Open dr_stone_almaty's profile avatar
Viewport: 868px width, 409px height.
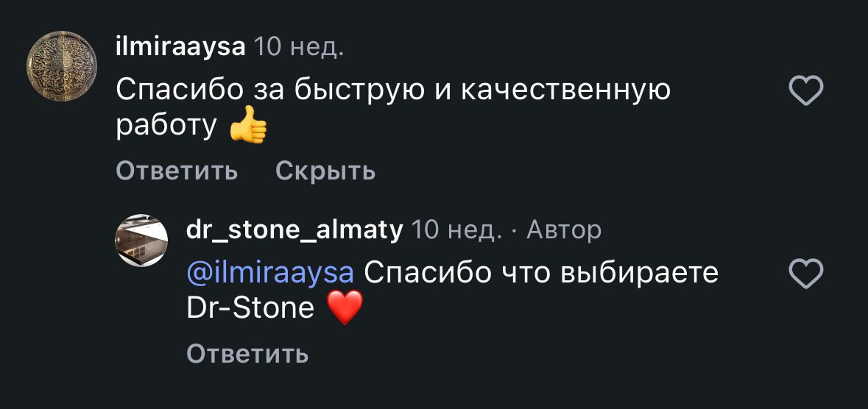coord(143,241)
